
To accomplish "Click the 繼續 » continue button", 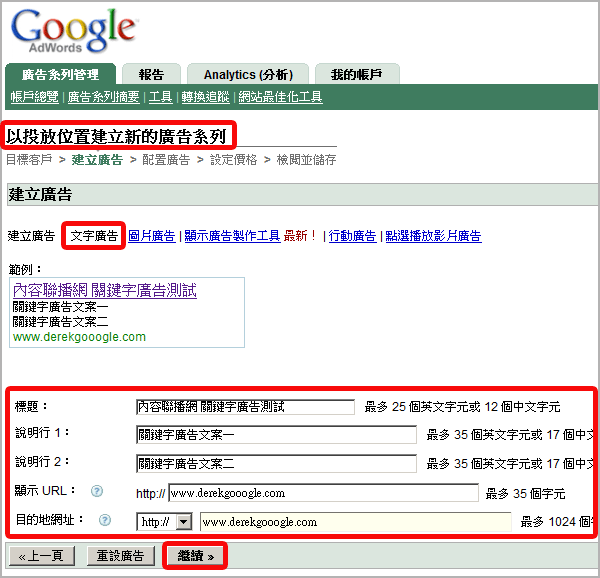I will click(195, 555).
